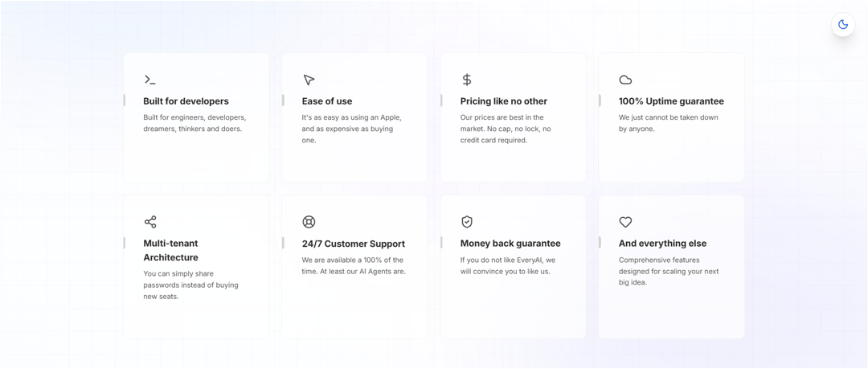Click the cloud icon

pyautogui.click(x=625, y=80)
